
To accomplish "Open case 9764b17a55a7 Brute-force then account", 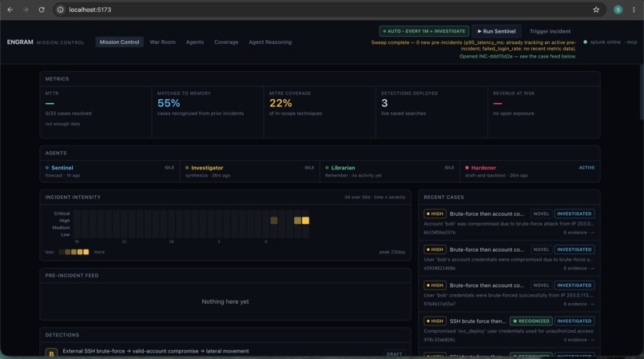I will (509, 294).
